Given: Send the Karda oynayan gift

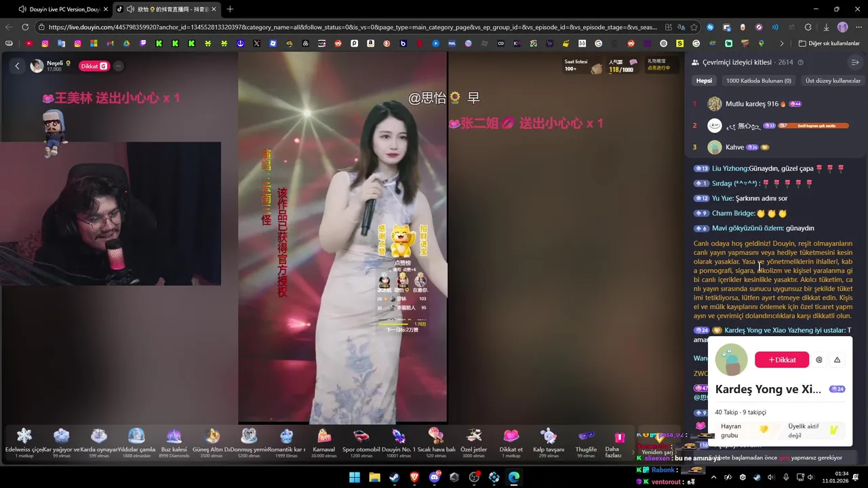Looking at the screenshot, I should click(99, 443).
